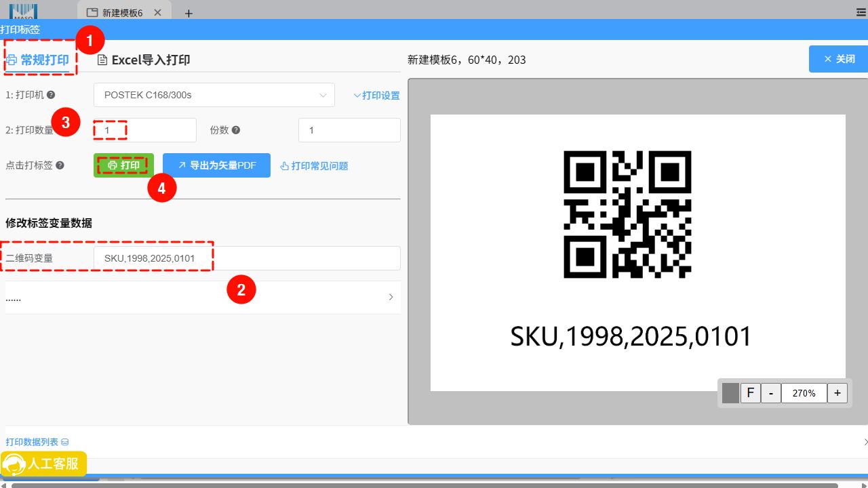Viewport: 868px width, 488px height.
Task: Add a new tab with the plus icon
Action: point(189,13)
